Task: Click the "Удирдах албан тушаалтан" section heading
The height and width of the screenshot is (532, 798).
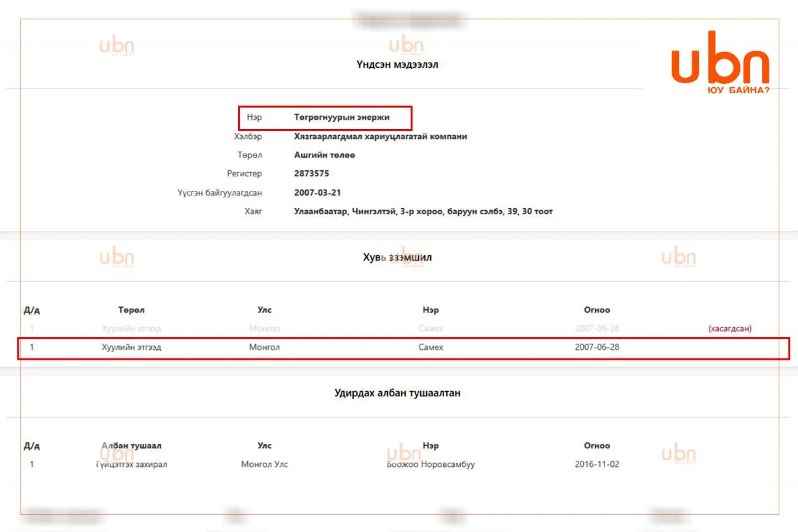Action: (397, 393)
